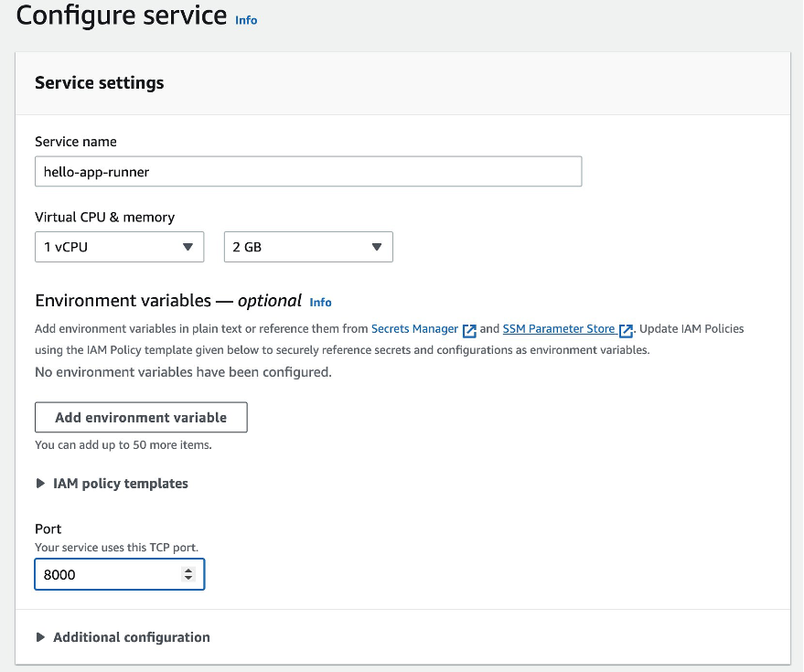Open the SSM Parameter Store link
Image resolution: width=804 pixels, height=672 pixels.
[x=561, y=329]
